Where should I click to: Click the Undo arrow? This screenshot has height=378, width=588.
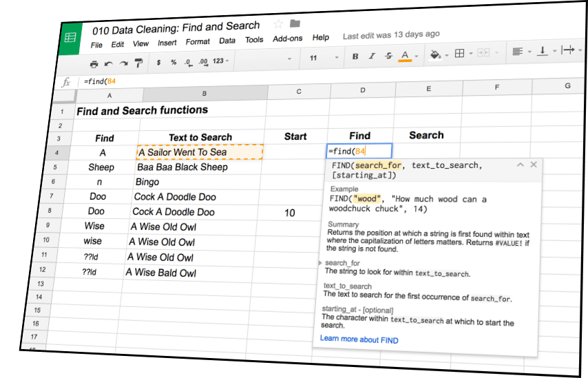[109, 64]
